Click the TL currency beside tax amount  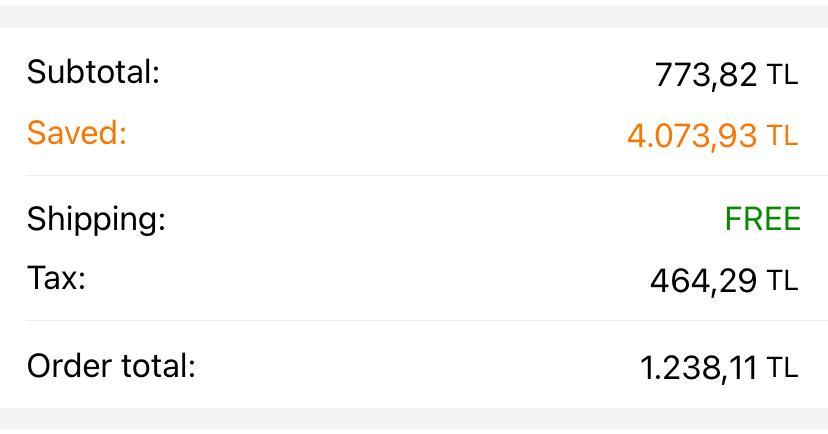[x=783, y=281]
